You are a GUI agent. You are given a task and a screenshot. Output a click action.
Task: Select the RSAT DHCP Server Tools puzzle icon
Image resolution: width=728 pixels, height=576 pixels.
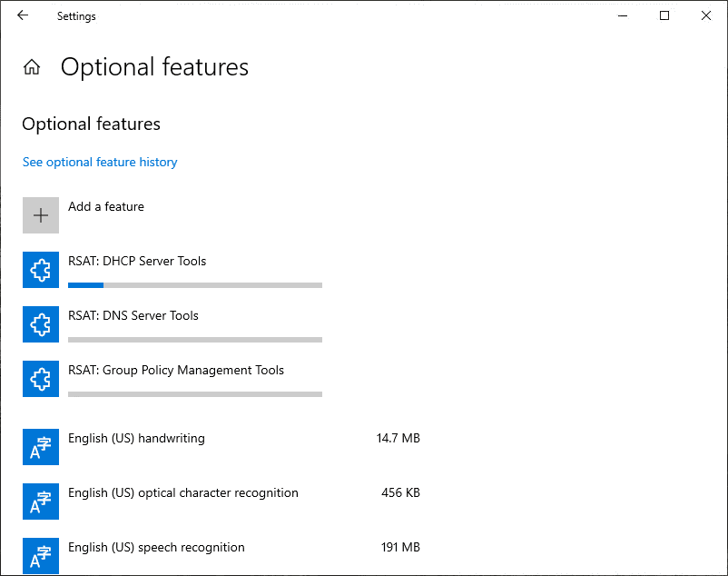coord(41,270)
